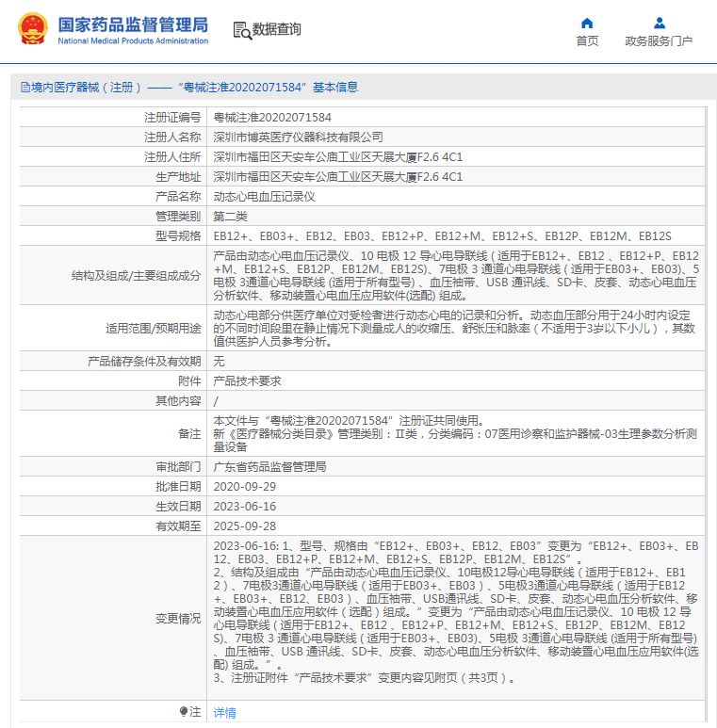Click the national emblem logo

[33, 29]
